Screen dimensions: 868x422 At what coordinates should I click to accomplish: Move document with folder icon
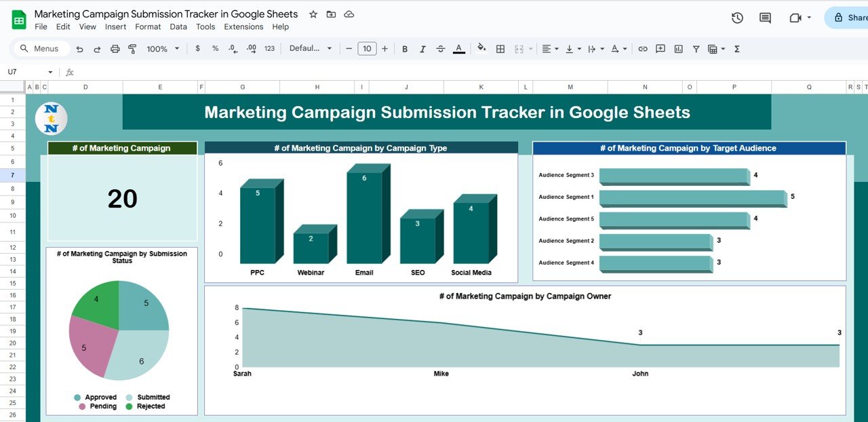[331, 14]
